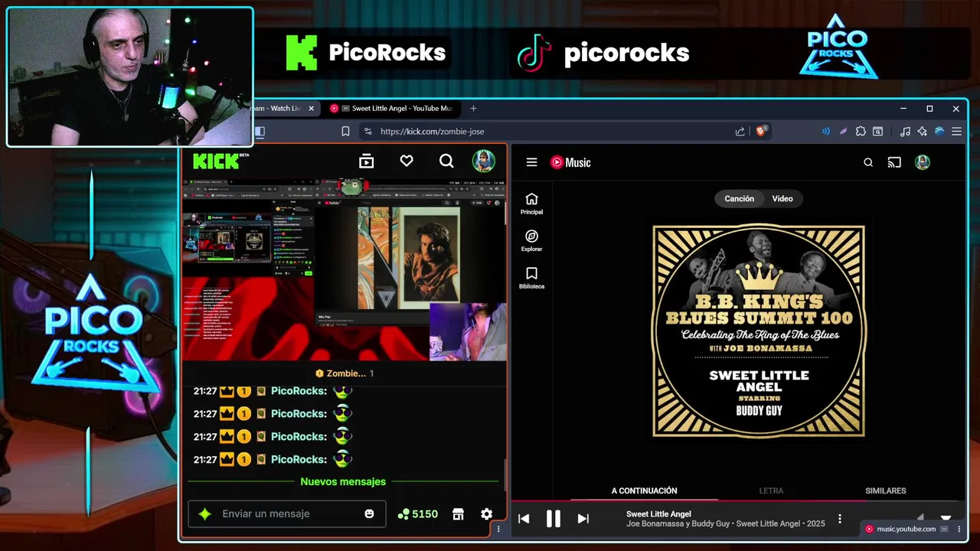Open browser extensions puzzle icon
This screenshot has width=980, height=551.
[861, 132]
